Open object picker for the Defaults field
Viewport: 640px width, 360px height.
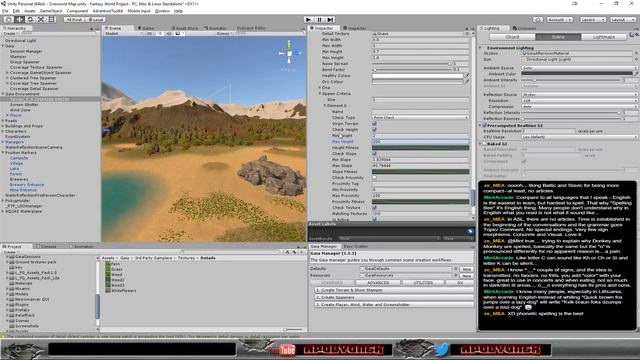click(x=456, y=269)
